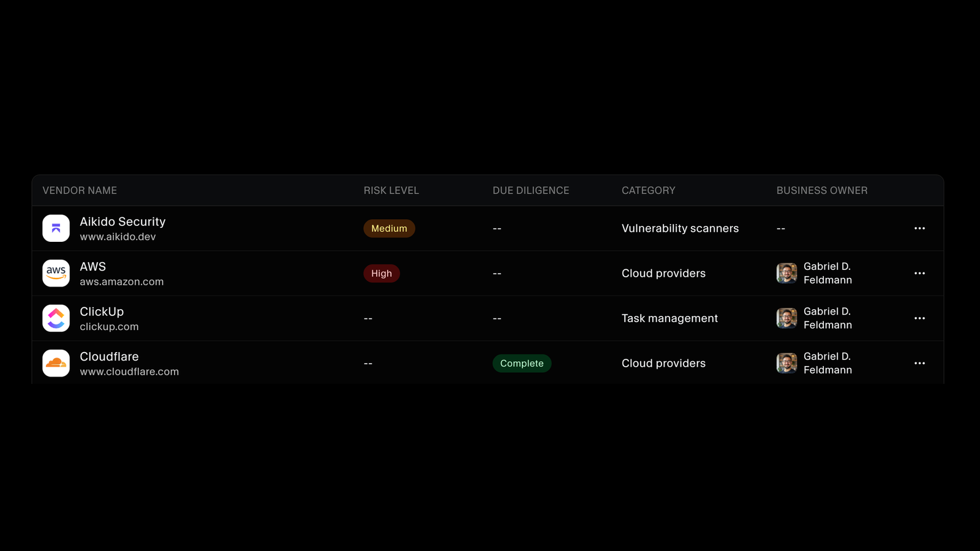
Task: Sort by the Vendor Name column header
Action: [x=80, y=190]
